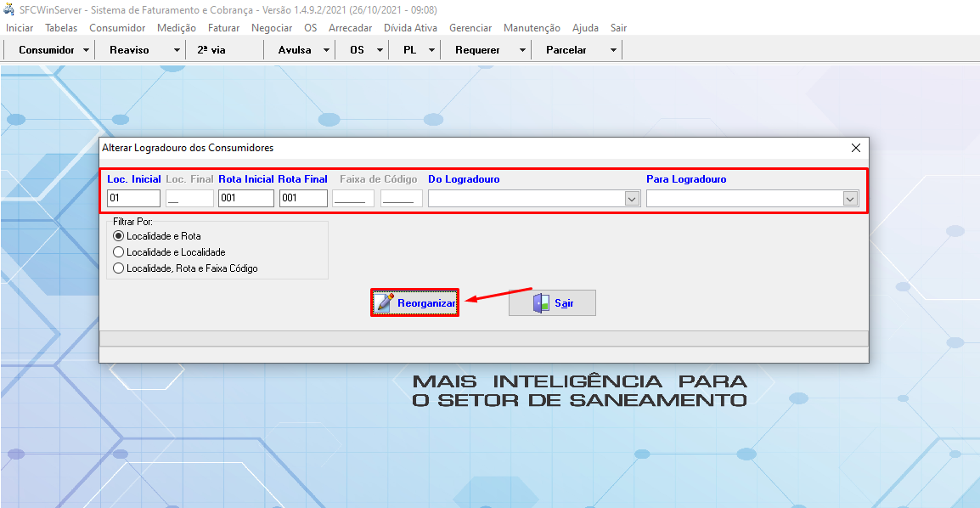Expand the Requerer toolbar dropdown arrow
Viewport: 980px width, 508px height.
coord(522,50)
